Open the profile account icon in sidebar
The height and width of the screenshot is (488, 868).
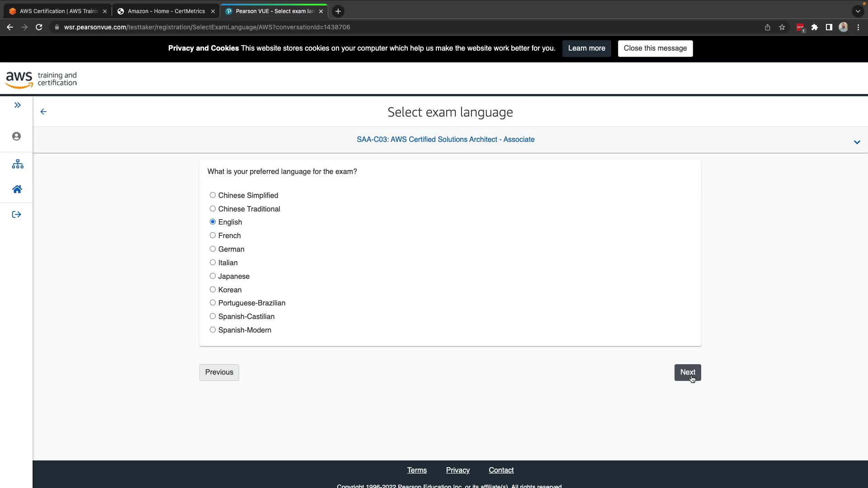(17, 136)
